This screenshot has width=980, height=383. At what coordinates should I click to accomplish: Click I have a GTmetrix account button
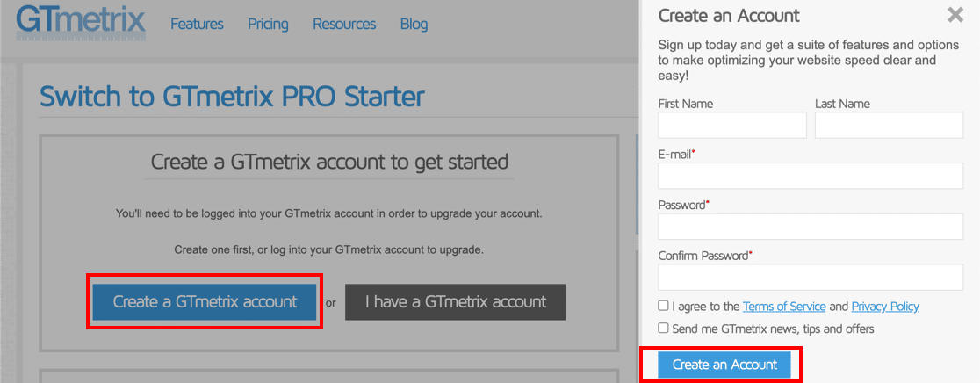(456, 302)
